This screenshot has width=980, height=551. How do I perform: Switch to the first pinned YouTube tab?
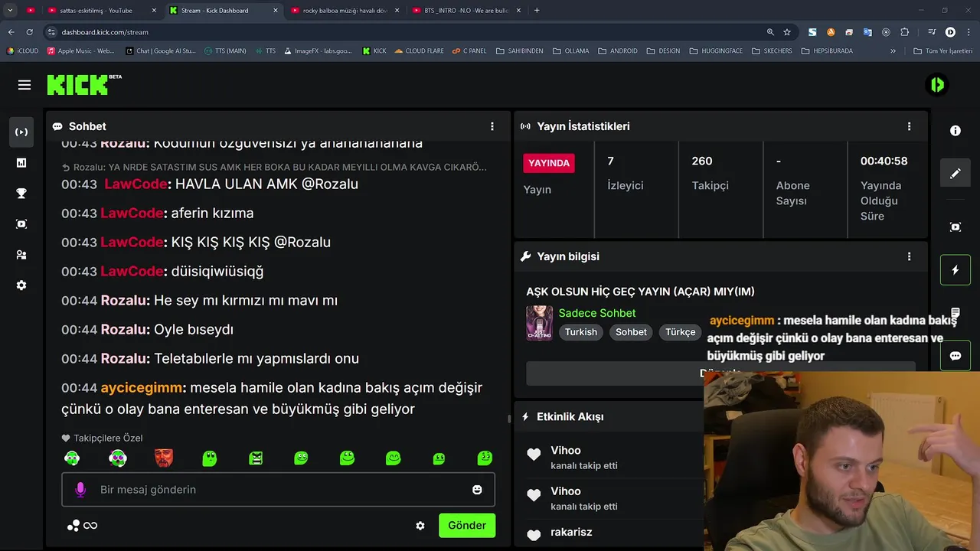tap(31, 11)
